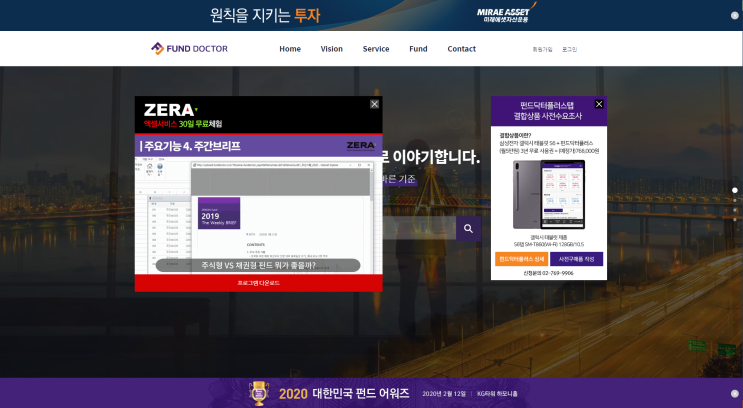This screenshot has width=743, height=408.
Task: Click the 2020 대한민국 펀드 어워즈 banner text
Action: point(344,393)
